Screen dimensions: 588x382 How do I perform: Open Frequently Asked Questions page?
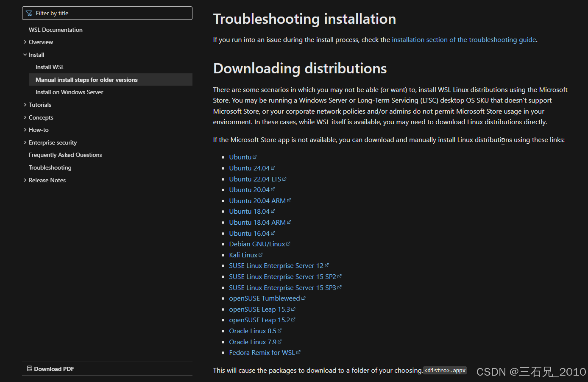[65, 155]
